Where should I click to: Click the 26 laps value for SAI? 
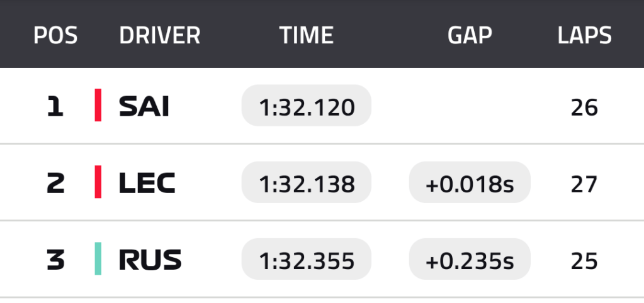[x=584, y=108]
